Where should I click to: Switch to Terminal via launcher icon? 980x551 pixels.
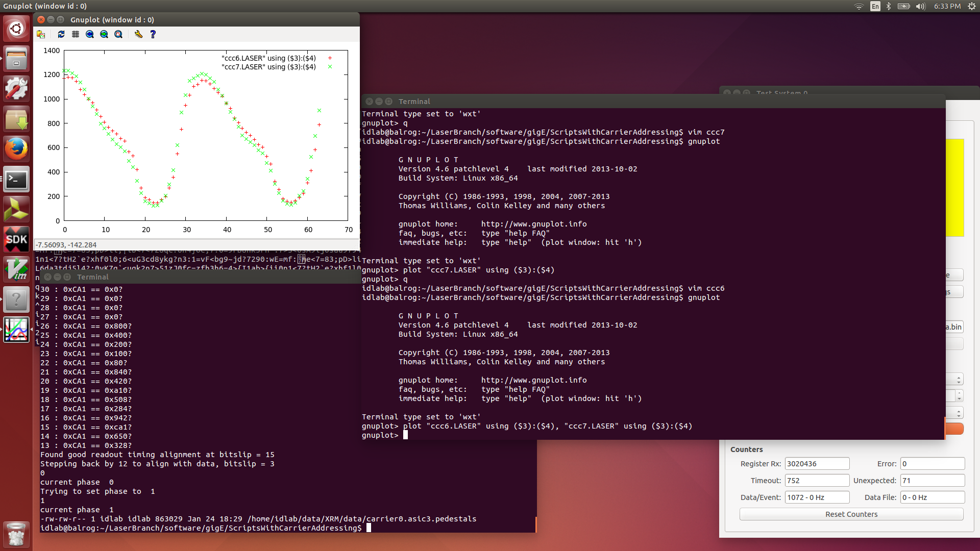pos(16,180)
